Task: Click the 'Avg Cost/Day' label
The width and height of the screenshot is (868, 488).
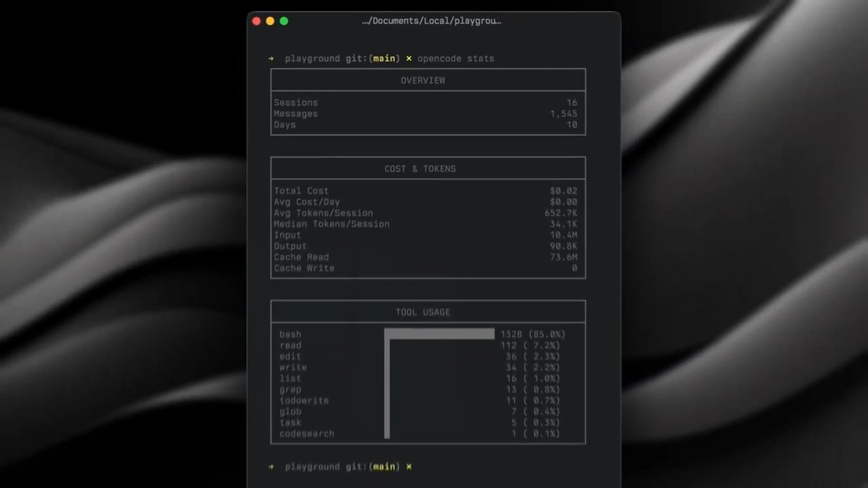Action: click(x=307, y=202)
